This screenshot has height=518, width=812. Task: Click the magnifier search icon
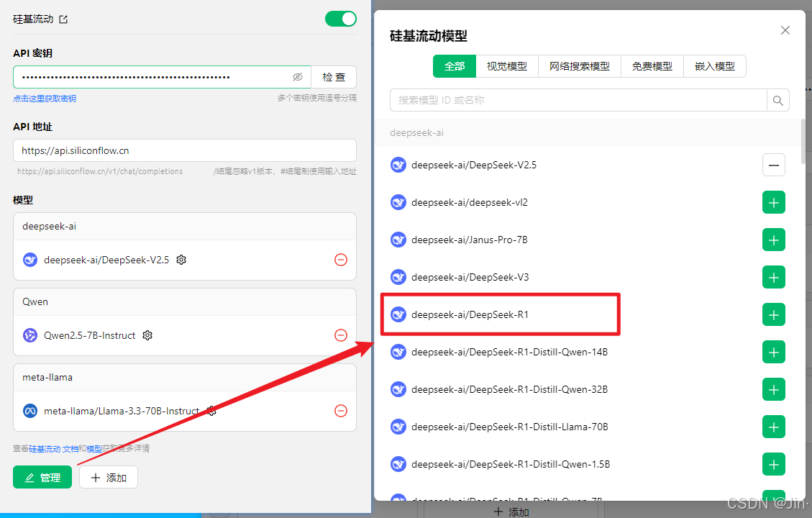(777, 100)
